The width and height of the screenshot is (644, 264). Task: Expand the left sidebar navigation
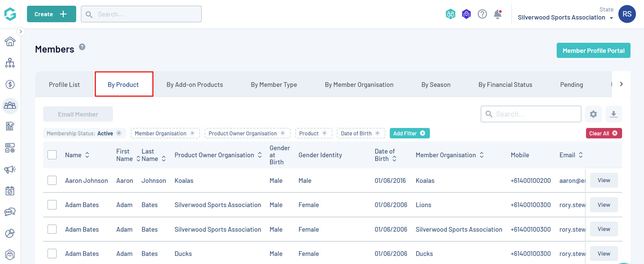(x=21, y=32)
